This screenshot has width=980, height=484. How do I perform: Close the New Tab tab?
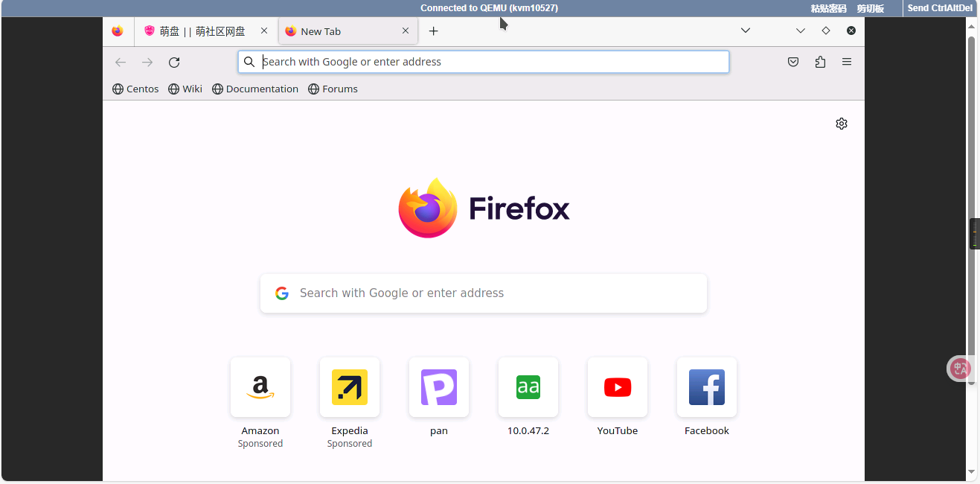coord(406,31)
